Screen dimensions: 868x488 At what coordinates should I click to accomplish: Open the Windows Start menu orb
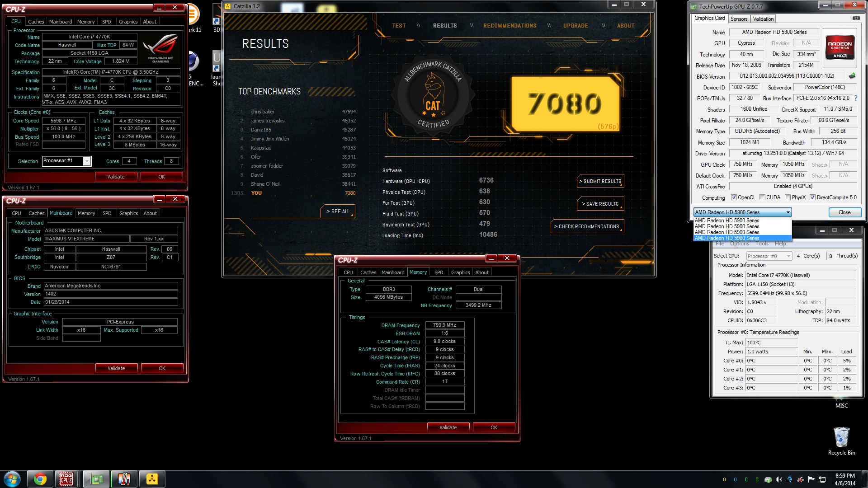(x=12, y=479)
